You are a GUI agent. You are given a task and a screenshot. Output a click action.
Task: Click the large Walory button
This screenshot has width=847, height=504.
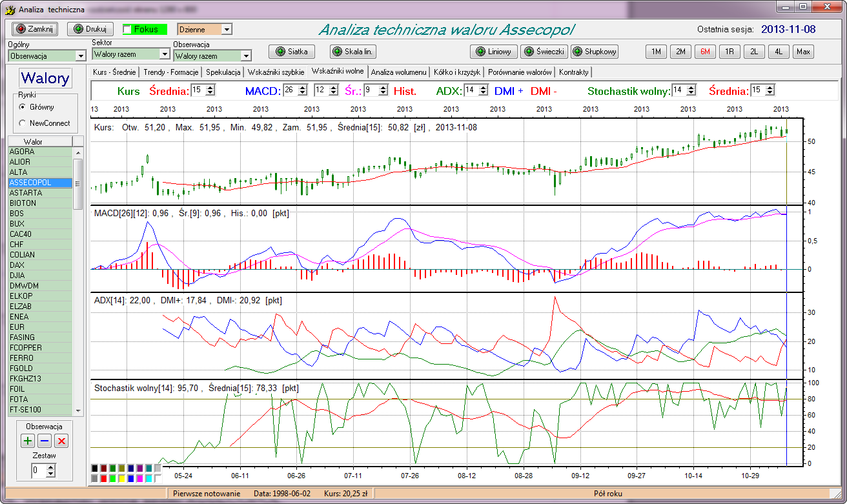(45, 78)
